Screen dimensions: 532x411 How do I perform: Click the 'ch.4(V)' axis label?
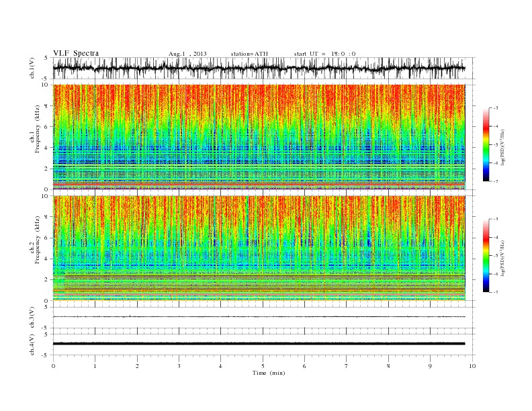[32, 345]
